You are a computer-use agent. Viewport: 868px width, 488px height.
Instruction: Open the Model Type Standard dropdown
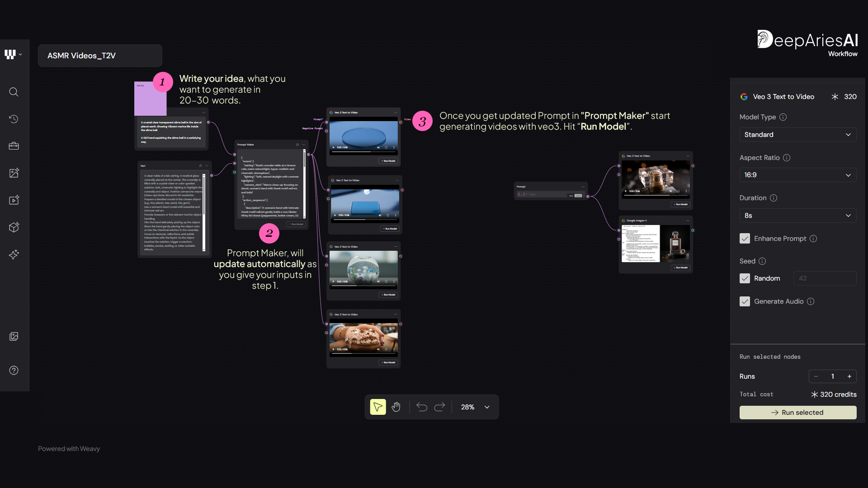[x=797, y=135]
